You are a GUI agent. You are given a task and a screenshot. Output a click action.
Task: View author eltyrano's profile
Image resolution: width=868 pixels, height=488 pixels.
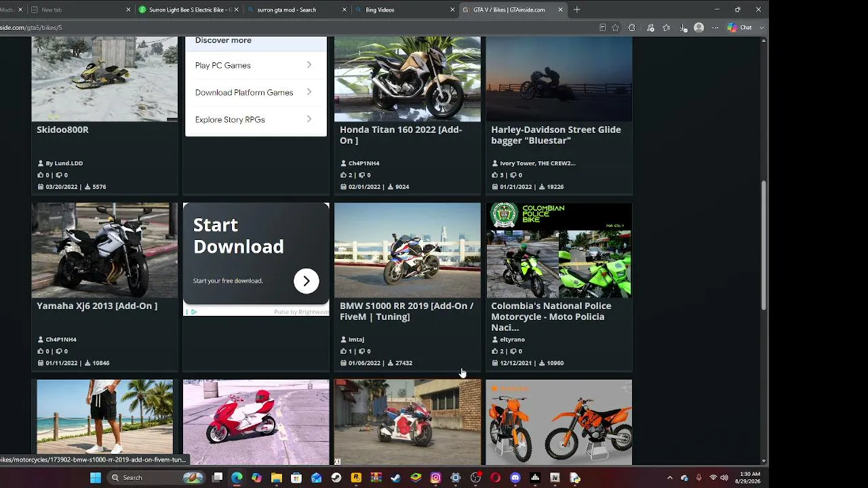tap(513, 340)
